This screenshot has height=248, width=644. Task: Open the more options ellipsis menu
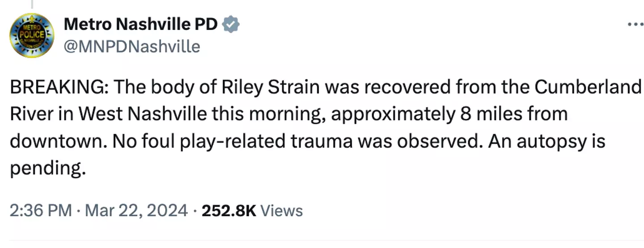tap(635, 25)
